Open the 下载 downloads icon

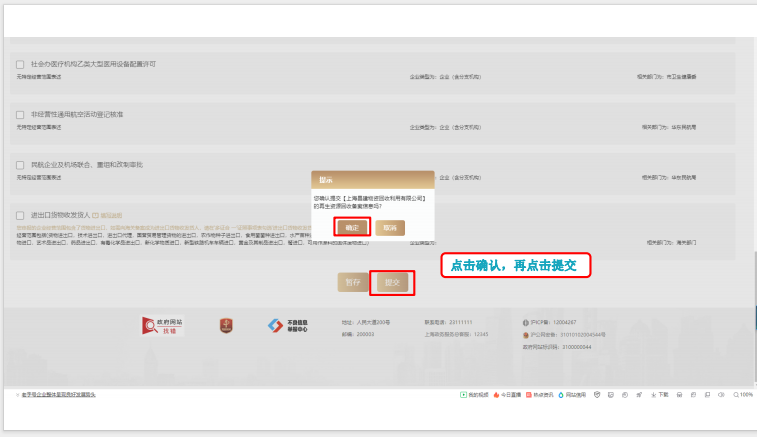[660, 395]
